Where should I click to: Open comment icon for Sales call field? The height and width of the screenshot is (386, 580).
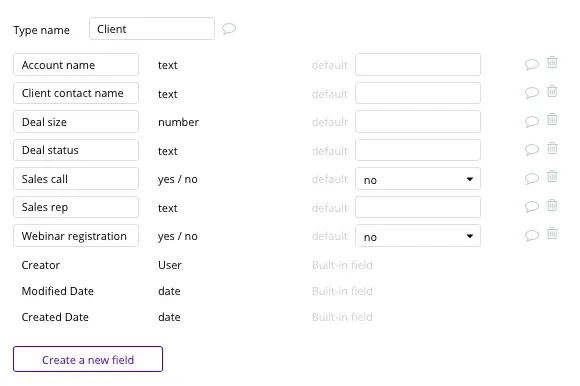click(532, 178)
